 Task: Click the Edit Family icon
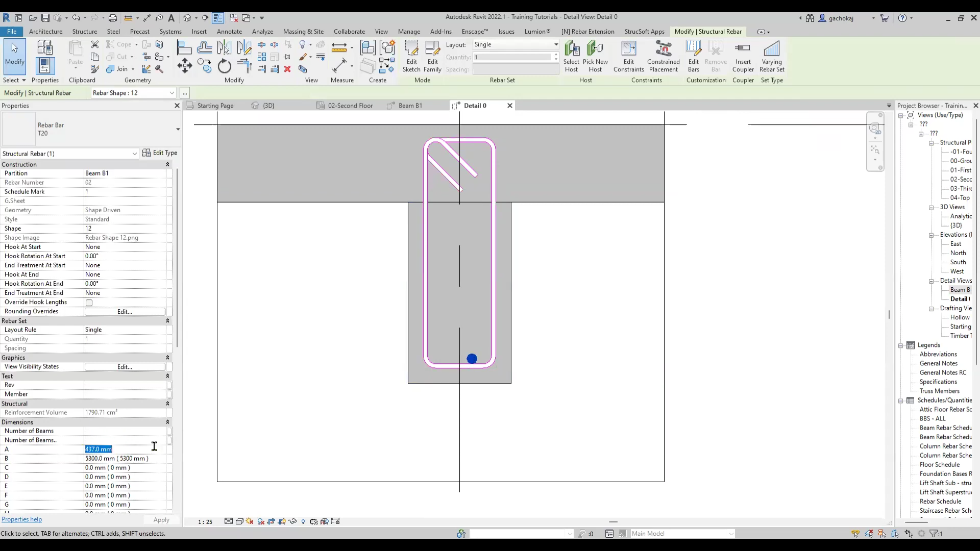tap(432, 56)
